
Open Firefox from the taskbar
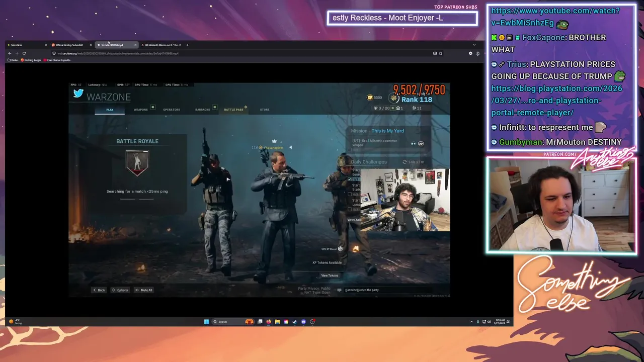(269, 322)
